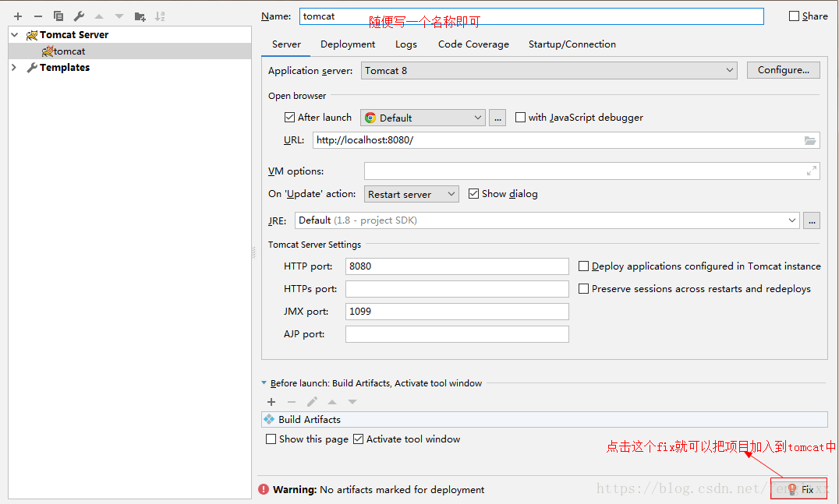This screenshot has width=839, height=504.
Task: Move before launch task down arrow
Action: pos(352,402)
